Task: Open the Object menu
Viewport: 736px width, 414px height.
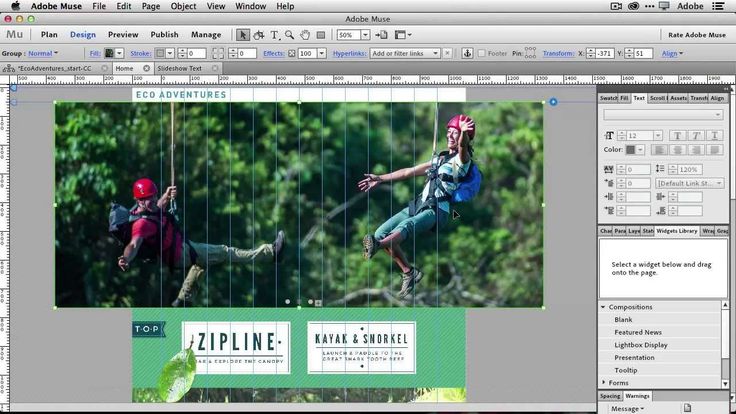Action: tap(183, 6)
